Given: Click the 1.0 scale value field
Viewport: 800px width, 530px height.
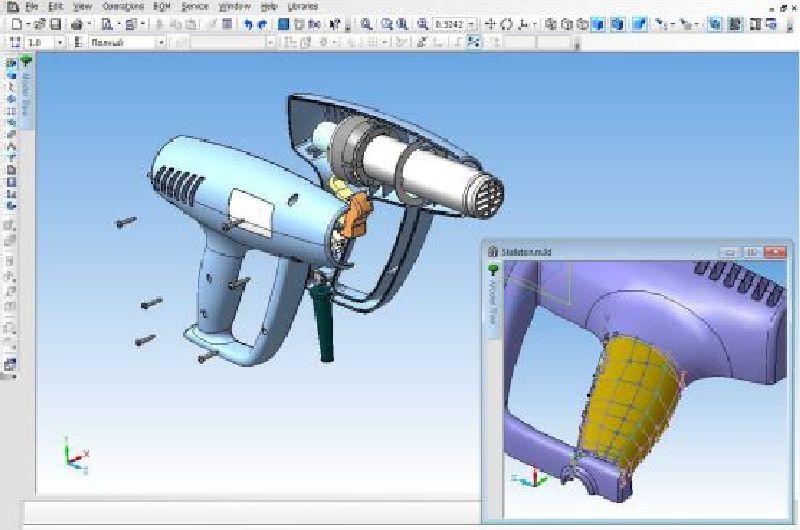Looking at the screenshot, I should [41, 42].
